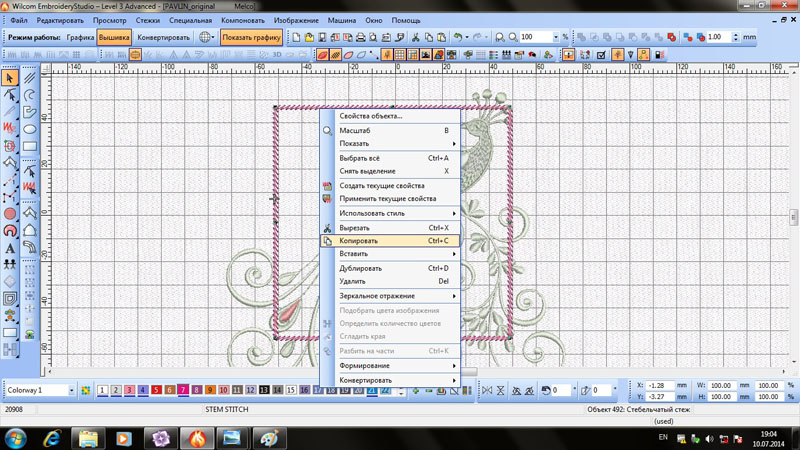
Task: Click the Print icon in toolbar
Action: [x=360, y=38]
